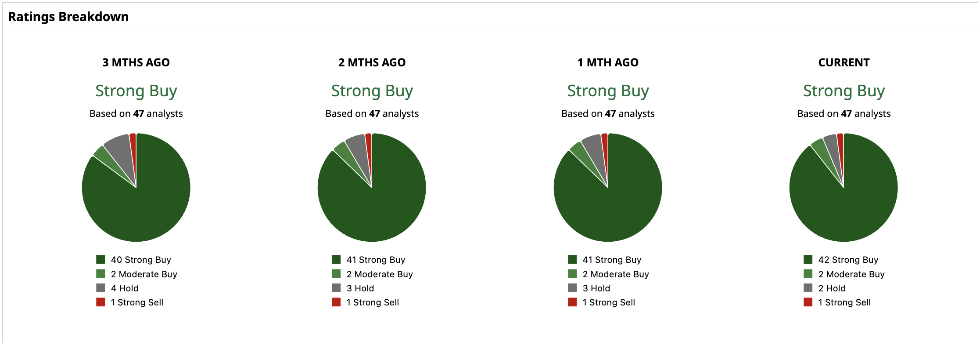Click the "Strong Buy" consensus text under CURRENT
The width and height of the screenshot is (980, 345).
coord(844,91)
